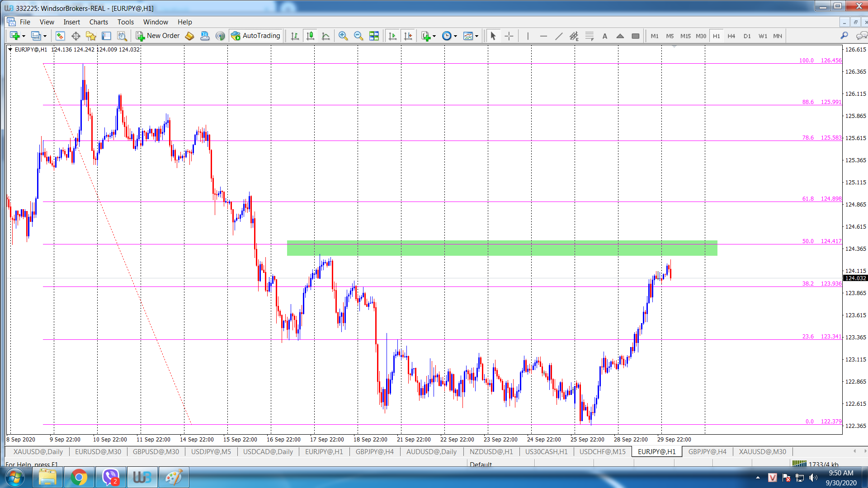
Task: Open the Tools menu
Action: [126, 22]
